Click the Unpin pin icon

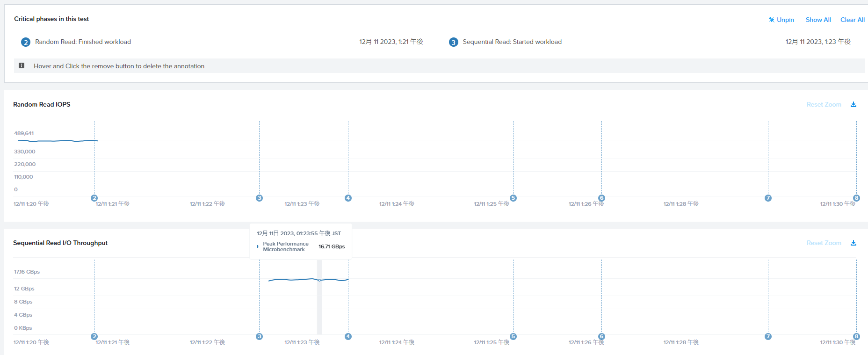coord(771,20)
